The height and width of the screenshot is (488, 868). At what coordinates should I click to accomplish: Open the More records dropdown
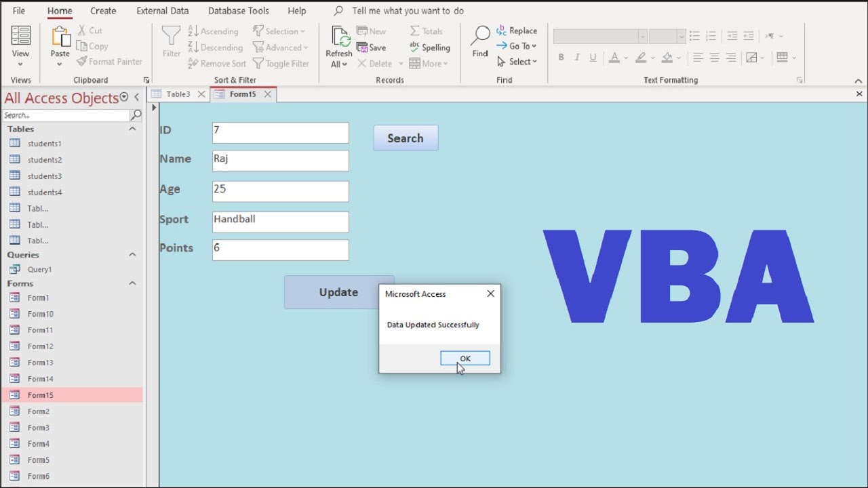[429, 64]
